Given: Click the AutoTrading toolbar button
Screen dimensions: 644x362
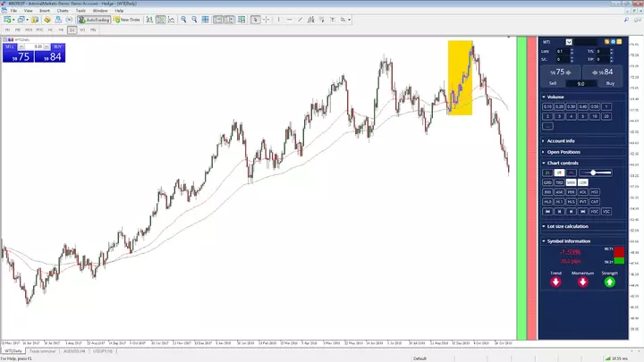Looking at the screenshot, I should click(x=93, y=19).
